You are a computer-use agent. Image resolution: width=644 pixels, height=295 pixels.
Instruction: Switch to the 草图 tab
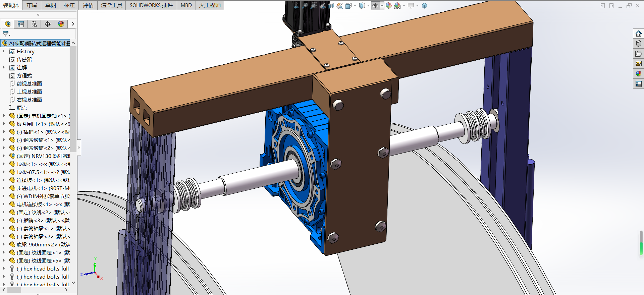51,5
